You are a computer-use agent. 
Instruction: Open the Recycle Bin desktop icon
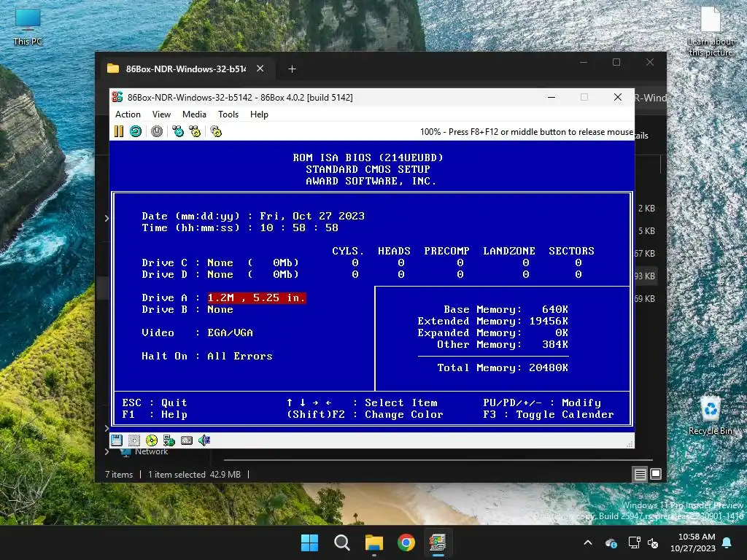pyautogui.click(x=711, y=415)
